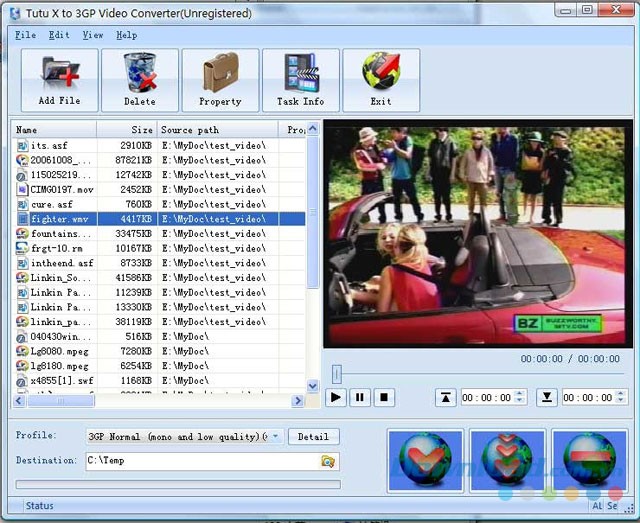Click file list scroll down arrow
The image size is (640, 523).
(x=313, y=386)
